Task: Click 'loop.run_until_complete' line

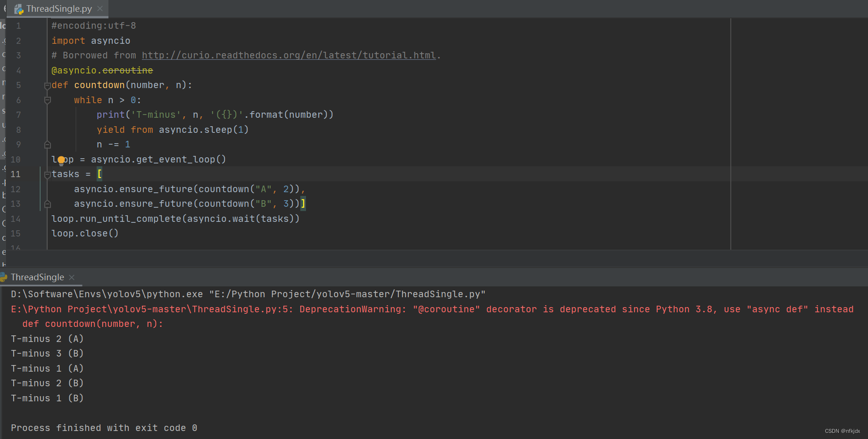Action: [175, 219]
